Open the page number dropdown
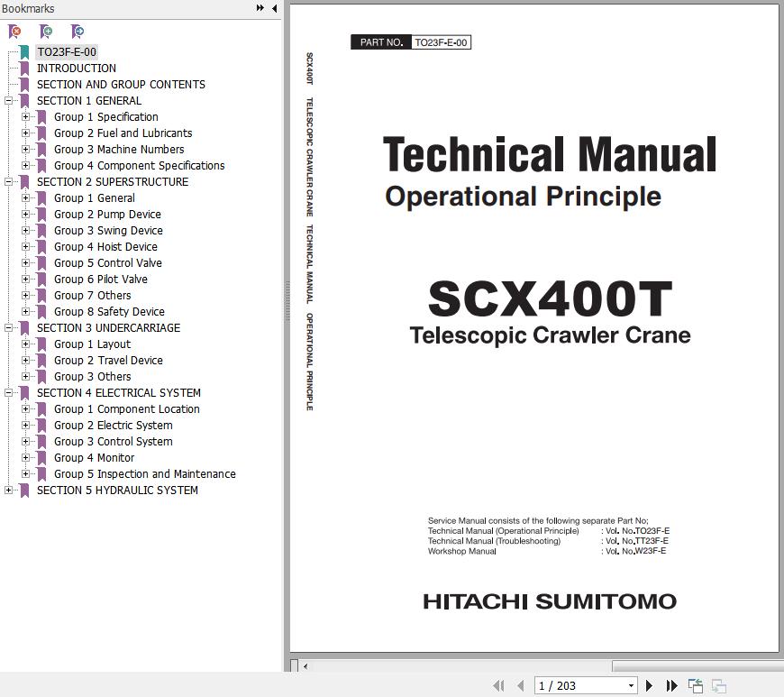Viewport: 784px width, 697px height. [x=631, y=686]
